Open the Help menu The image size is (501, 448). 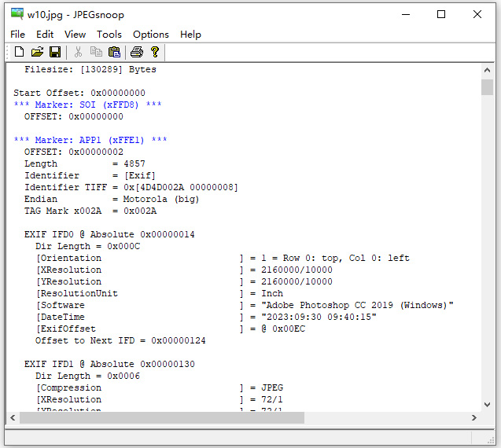tap(190, 34)
